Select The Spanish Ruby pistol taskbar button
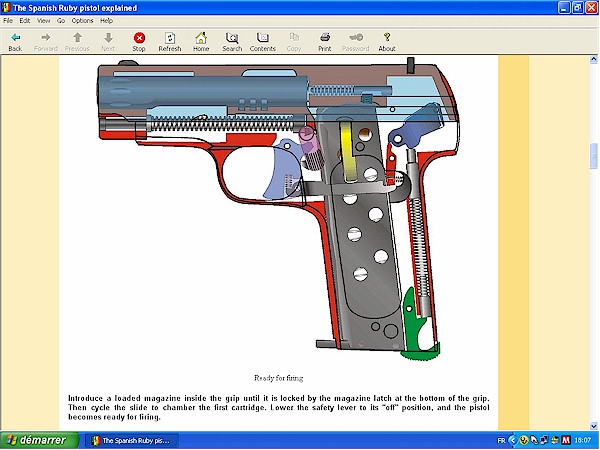Screen dimensions: 600x450 (x=132, y=440)
